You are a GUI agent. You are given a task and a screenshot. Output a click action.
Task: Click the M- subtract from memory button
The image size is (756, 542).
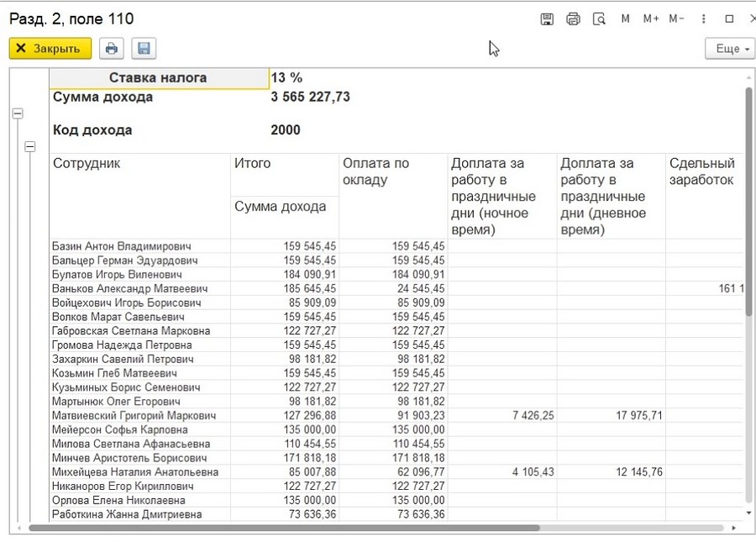coord(676,18)
